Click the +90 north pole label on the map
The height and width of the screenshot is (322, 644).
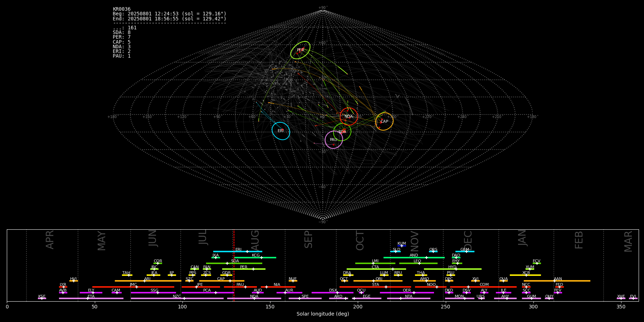(x=323, y=8)
